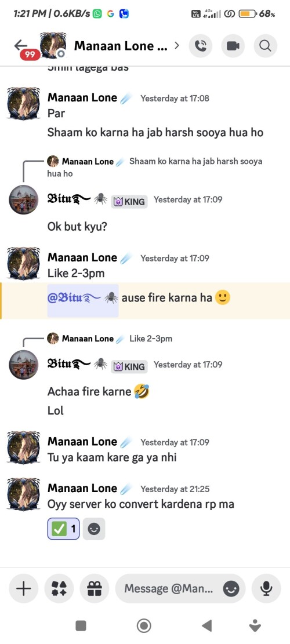This screenshot has width=290, height=644.
Task: Toggle the green checkmark reaction
Action: tap(64, 529)
